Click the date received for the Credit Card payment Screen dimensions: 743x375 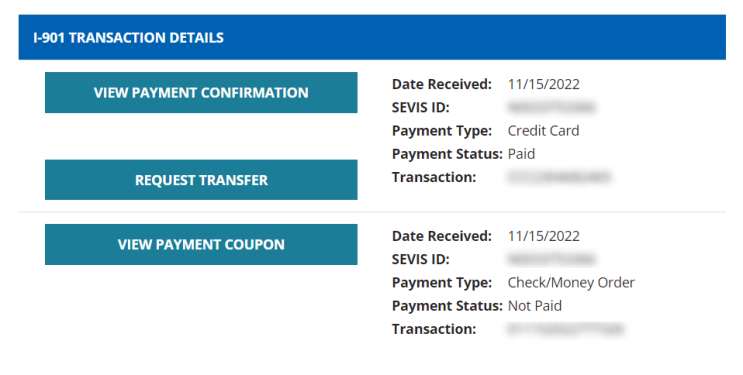[x=544, y=84]
